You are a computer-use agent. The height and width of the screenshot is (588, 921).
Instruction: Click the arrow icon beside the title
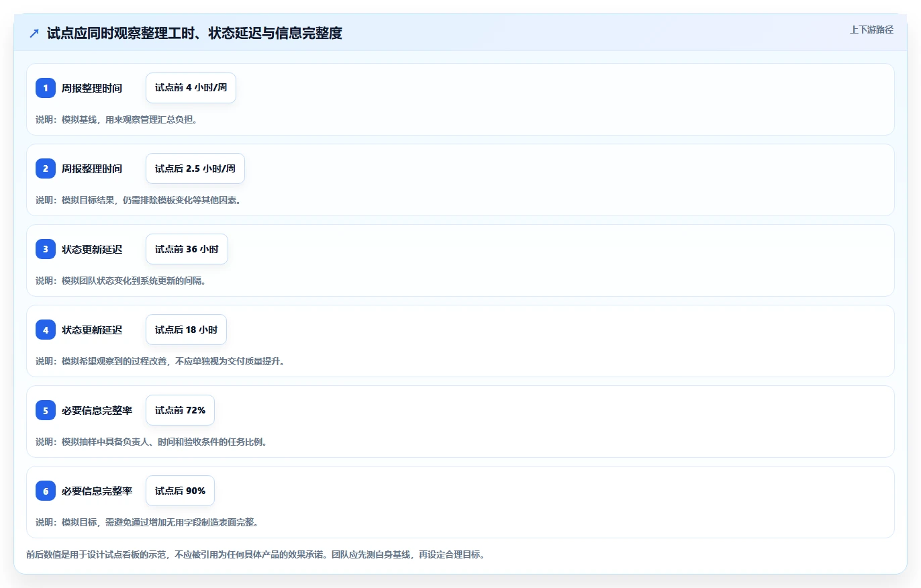coord(34,33)
